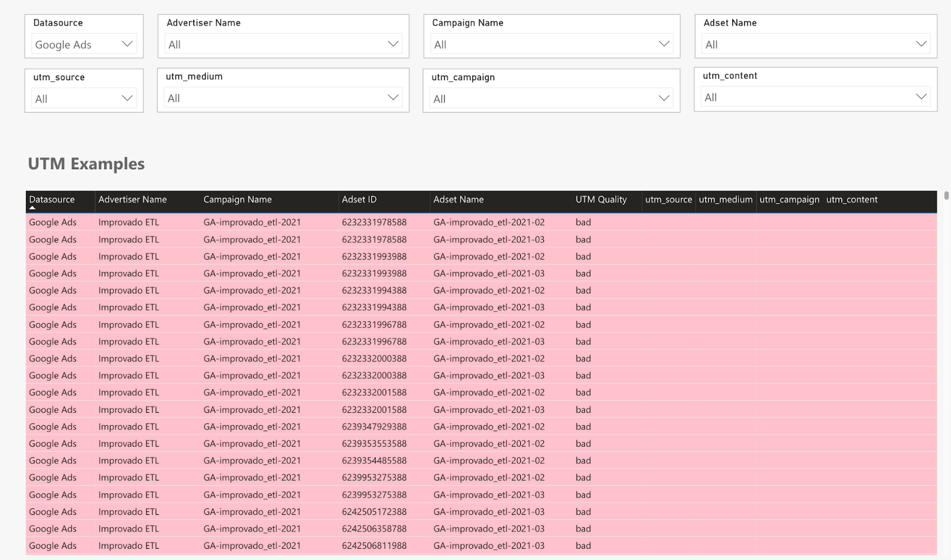Select the cell with Adset ID 6242506811988
The height and width of the screenshot is (560, 951).
pos(374,546)
